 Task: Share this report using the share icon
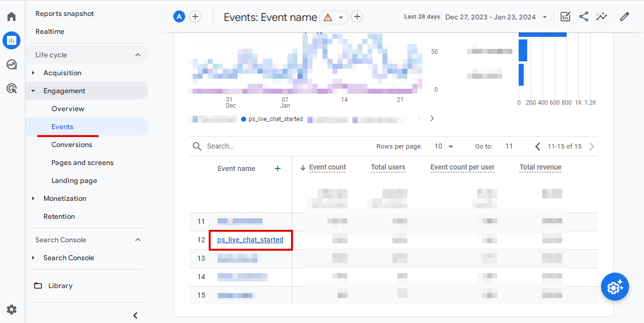pyautogui.click(x=584, y=16)
